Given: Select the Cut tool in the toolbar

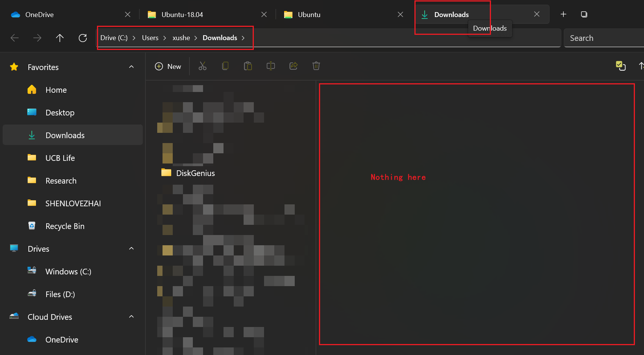Looking at the screenshot, I should point(203,66).
